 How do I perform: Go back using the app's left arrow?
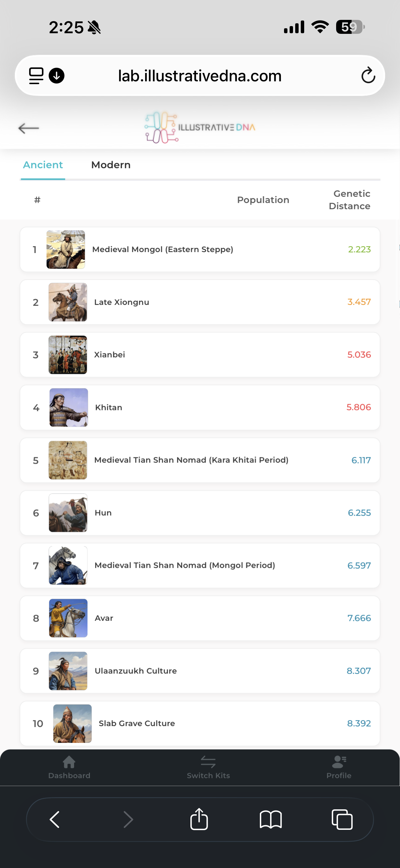pyautogui.click(x=29, y=128)
